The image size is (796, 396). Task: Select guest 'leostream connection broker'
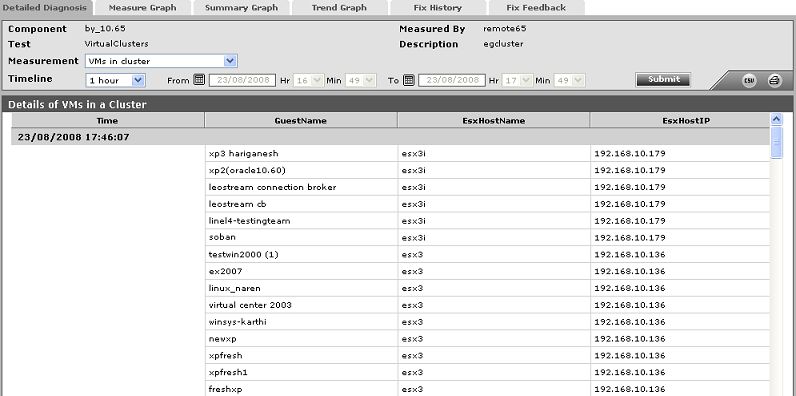(x=273, y=187)
